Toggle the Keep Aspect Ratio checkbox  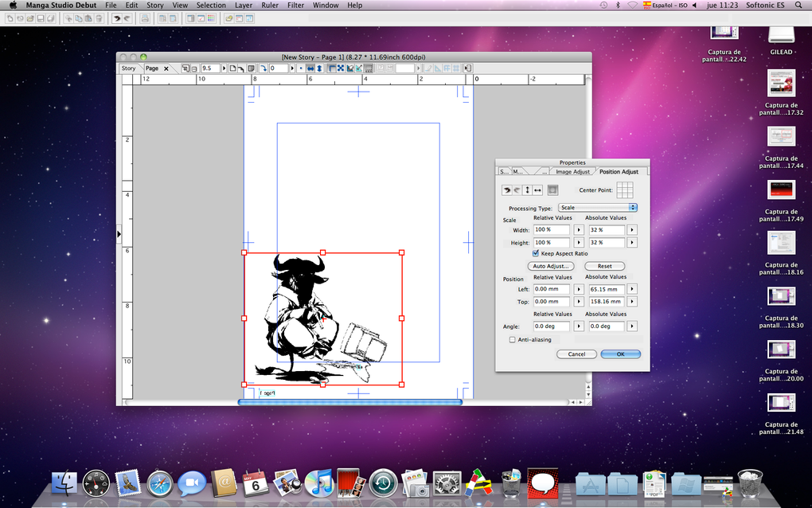click(x=536, y=253)
